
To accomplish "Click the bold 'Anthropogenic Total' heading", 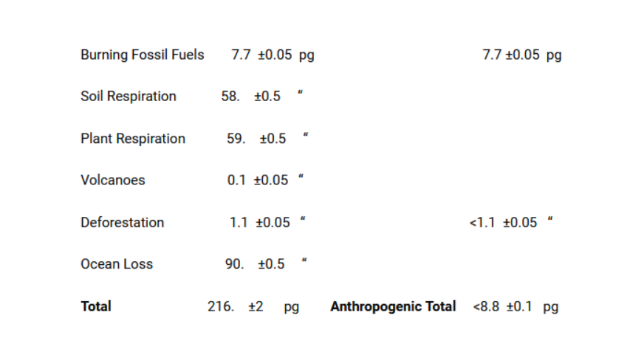I will pos(393,306).
